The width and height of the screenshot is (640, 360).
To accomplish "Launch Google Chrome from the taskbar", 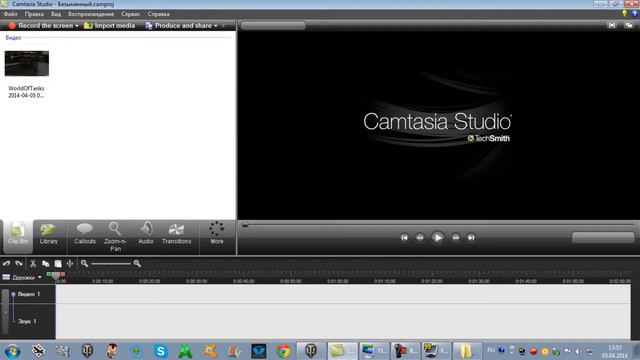I will pos(283,351).
